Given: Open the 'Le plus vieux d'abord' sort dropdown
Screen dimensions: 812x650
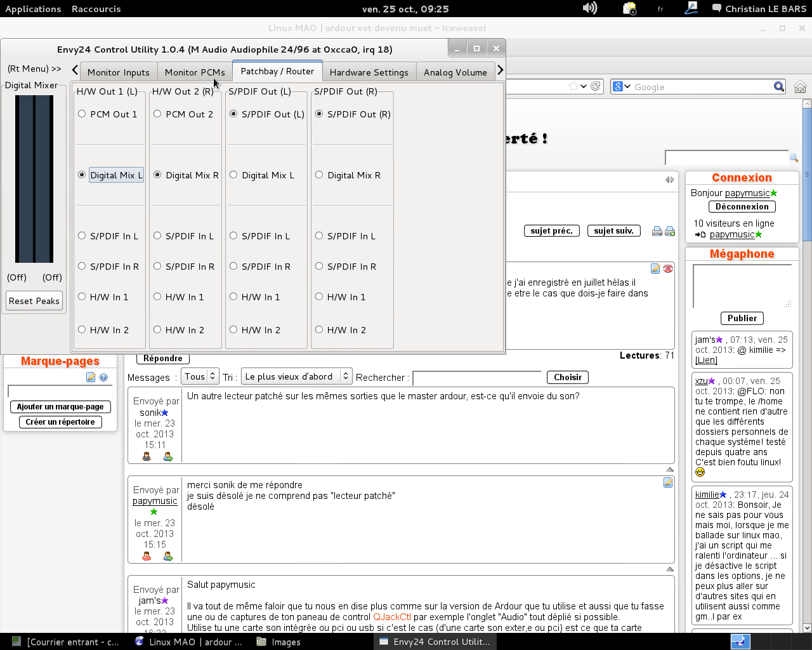Looking at the screenshot, I should tap(296, 376).
